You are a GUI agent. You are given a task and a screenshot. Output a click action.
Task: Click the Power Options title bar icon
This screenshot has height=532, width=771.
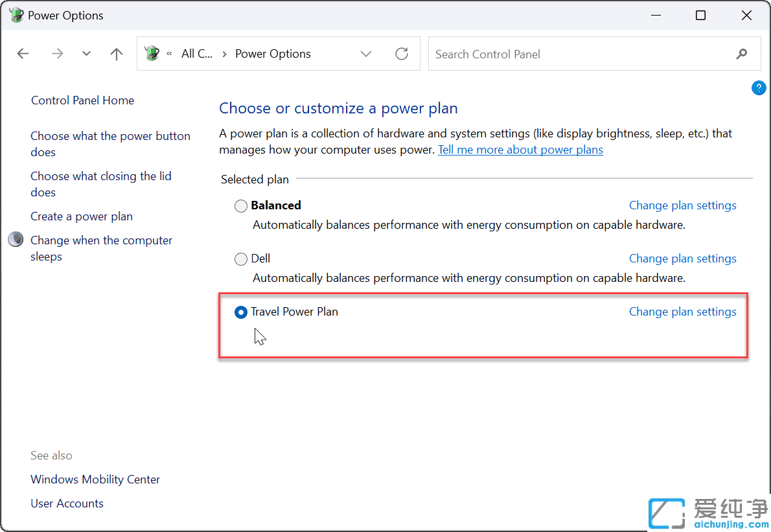16,16
